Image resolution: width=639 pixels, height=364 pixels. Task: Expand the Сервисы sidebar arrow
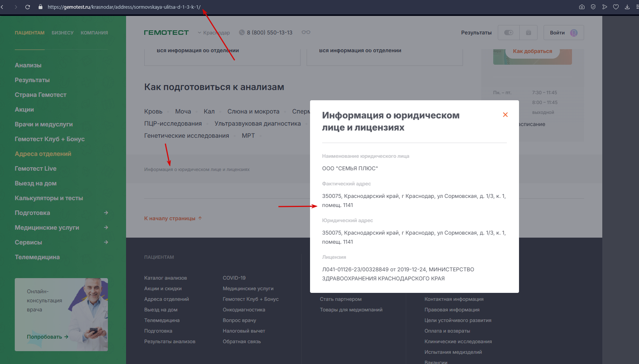tap(106, 242)
